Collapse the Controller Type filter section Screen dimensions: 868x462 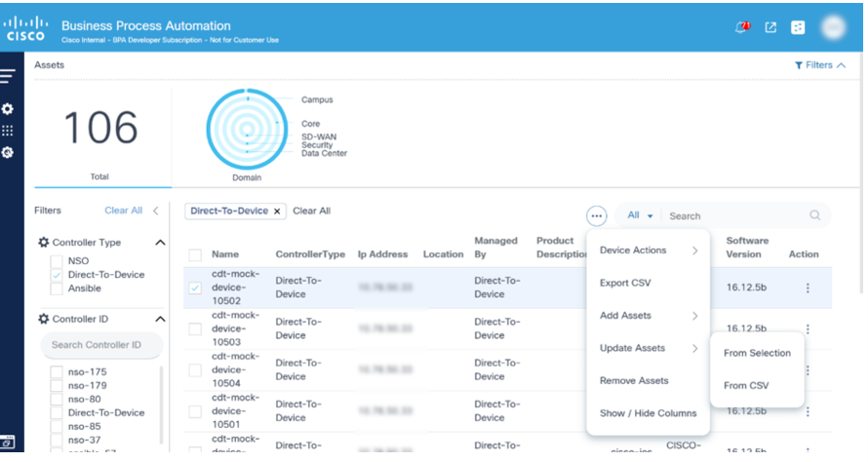[x=160, y=243]
